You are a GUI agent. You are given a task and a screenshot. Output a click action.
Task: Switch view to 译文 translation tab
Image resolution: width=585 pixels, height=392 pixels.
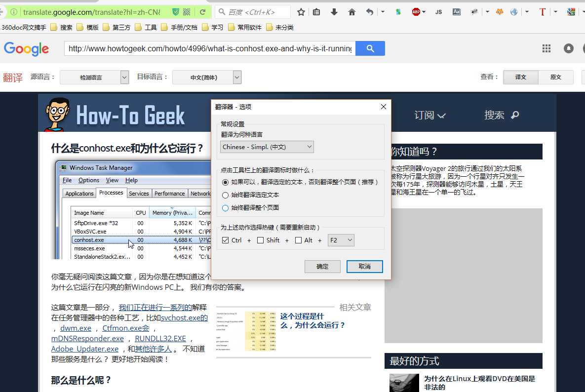pyautogui.click(x=521, y=77)
